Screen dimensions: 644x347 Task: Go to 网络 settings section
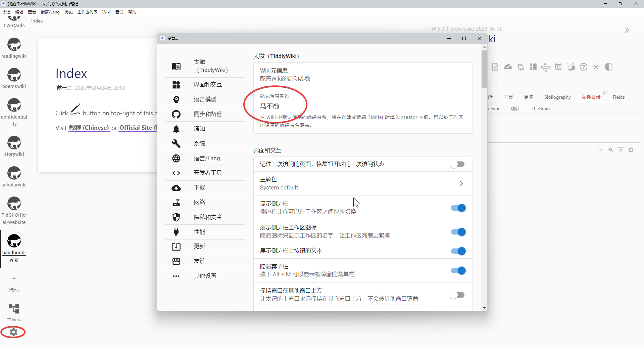205,202
